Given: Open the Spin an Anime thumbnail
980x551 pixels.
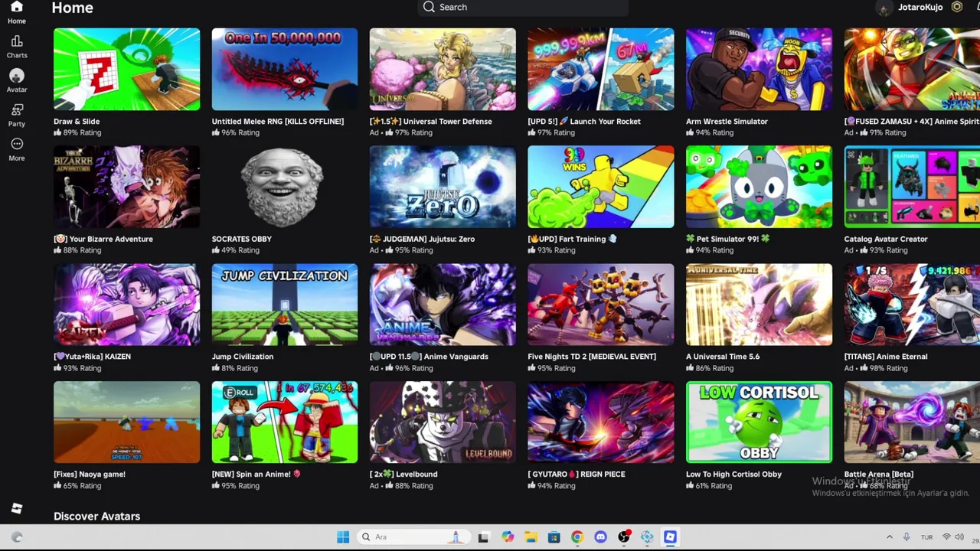Looking at the screenshot, I should 285,422.
